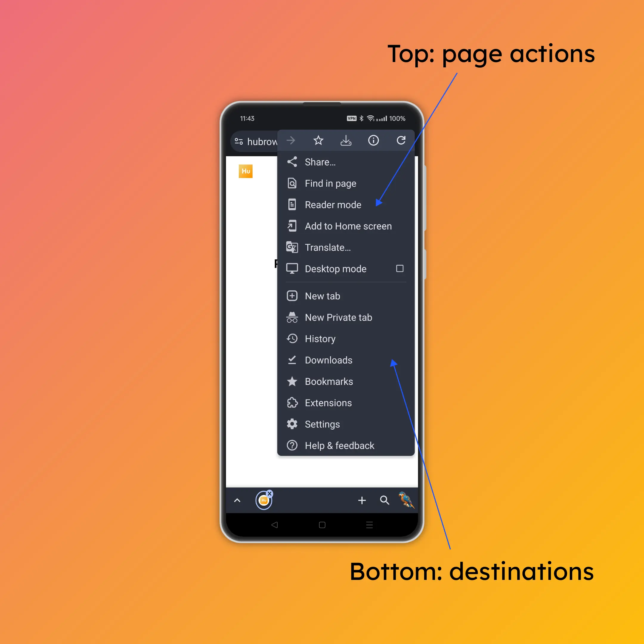This screenshot has height=644, width=644.
Task: Enable New Private tab option
Action: coord(338,317)
